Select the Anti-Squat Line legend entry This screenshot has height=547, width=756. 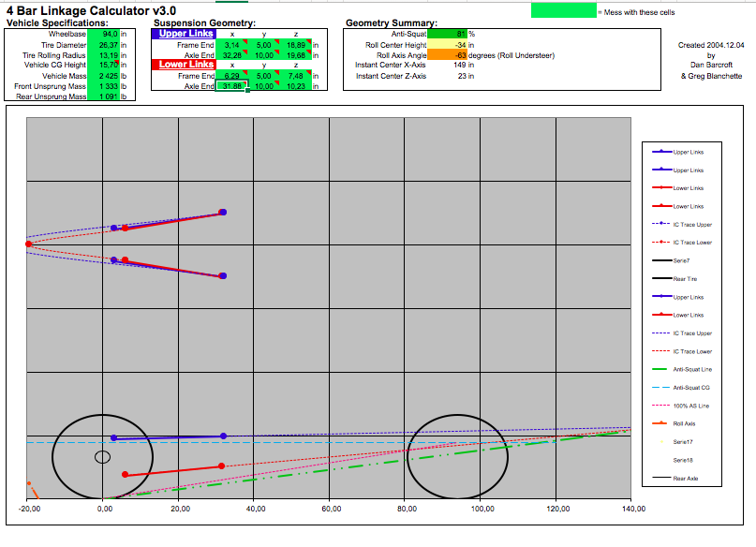pos(682,370)
